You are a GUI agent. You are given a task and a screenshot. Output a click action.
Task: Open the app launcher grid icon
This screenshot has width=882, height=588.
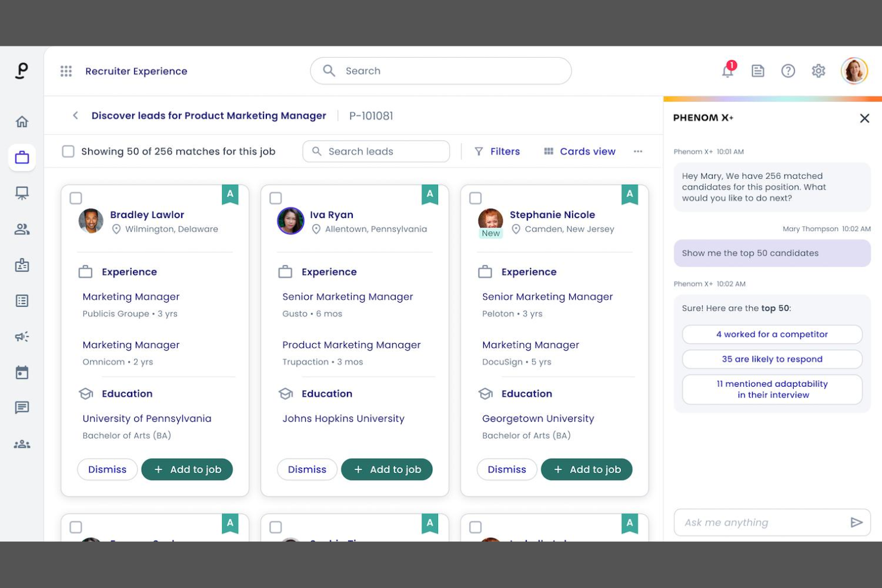(66, 71)
